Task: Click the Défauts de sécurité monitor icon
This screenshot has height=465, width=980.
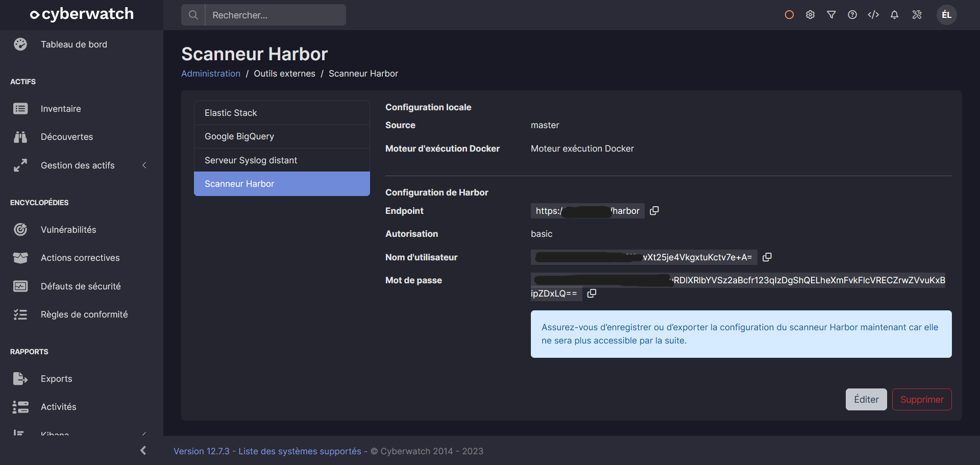Action: point(20,286)
